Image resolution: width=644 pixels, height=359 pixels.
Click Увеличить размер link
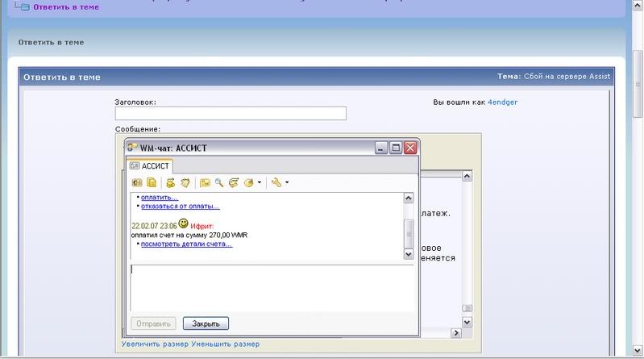pos(155,344)
